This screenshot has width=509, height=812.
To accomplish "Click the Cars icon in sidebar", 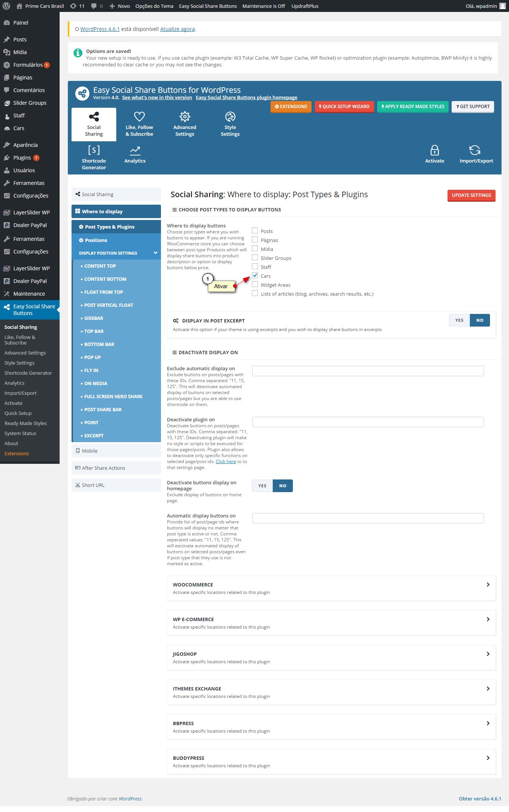I will [7, 128].
